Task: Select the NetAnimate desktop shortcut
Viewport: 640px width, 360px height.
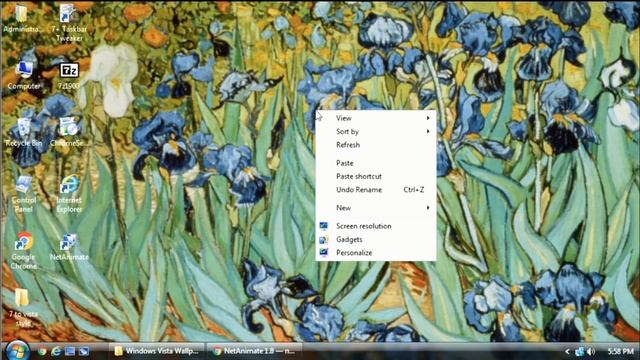Action: (x=69, y=247)
